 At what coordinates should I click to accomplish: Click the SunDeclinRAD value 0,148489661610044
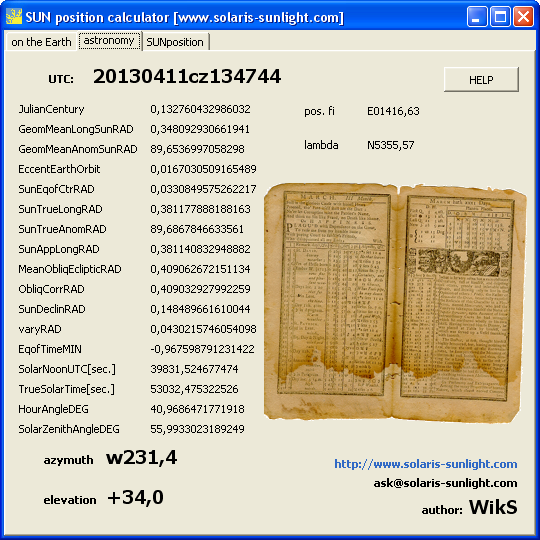click(x=200, y=309)
